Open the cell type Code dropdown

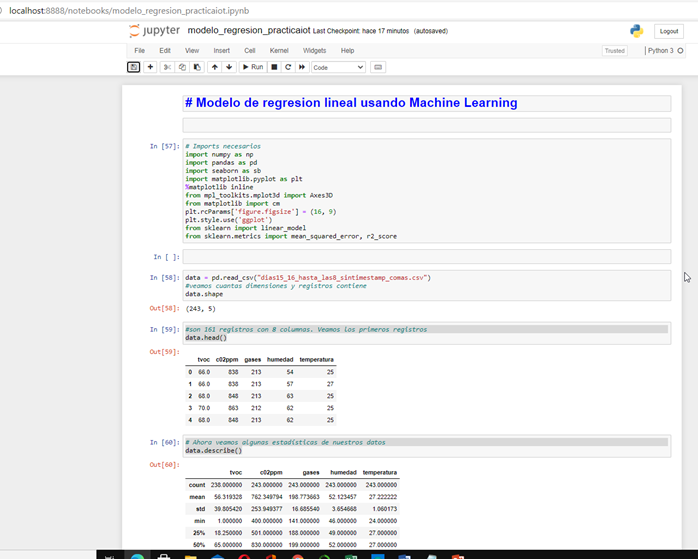338,67
